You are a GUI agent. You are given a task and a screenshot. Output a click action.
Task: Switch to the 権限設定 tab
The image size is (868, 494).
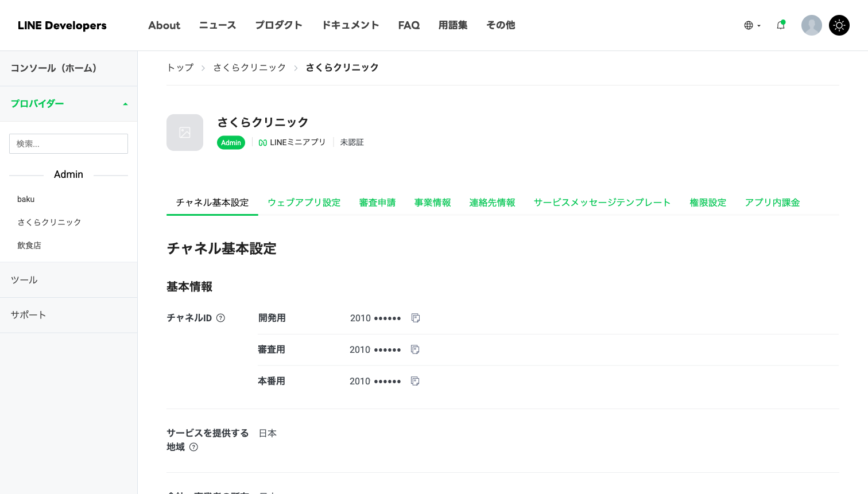(708, 203)
